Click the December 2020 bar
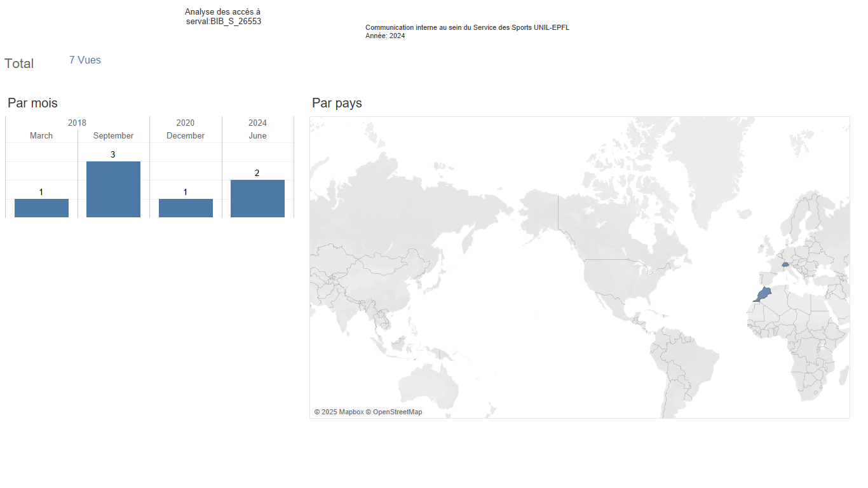 pos(186,208)
